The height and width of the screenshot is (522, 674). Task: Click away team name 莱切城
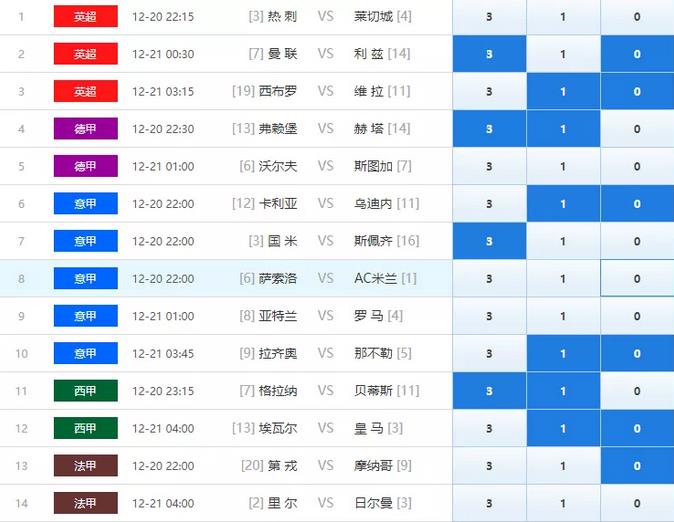[x=373, y=16]
